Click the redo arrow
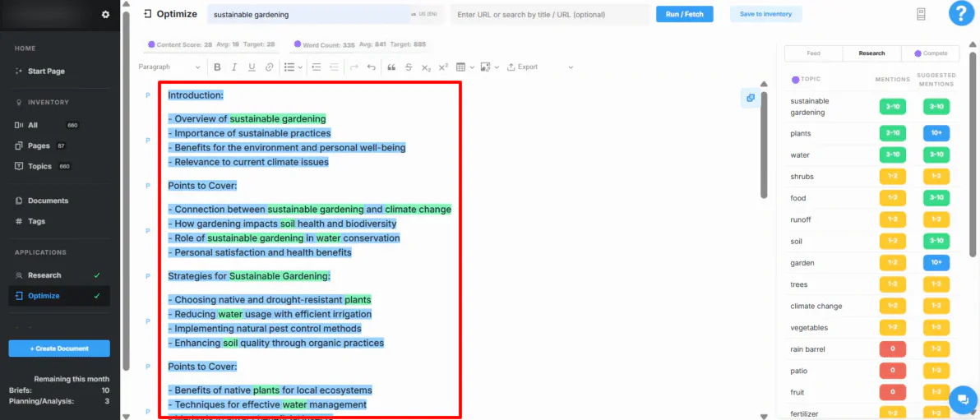 click(x=354, y=67)
